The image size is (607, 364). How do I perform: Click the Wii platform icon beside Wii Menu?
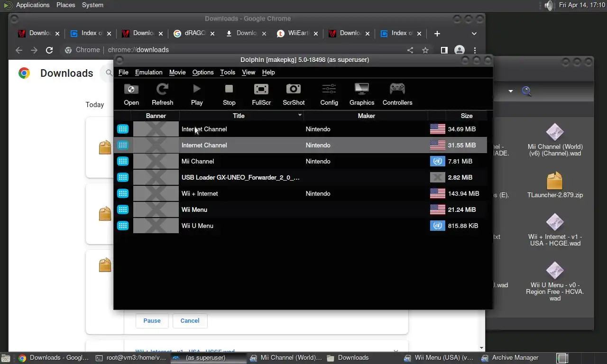pos(123,209)
